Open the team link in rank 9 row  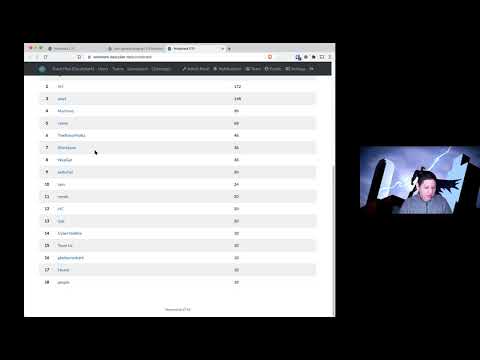[x=65, y=172]
